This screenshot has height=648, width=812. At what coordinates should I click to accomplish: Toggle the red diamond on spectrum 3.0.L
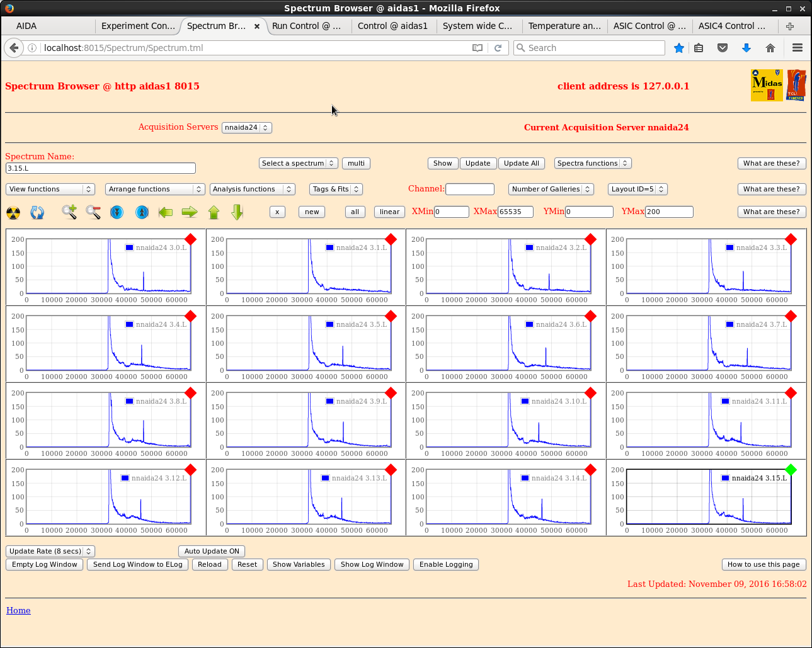pyautogui.click(x=190, y=239)
